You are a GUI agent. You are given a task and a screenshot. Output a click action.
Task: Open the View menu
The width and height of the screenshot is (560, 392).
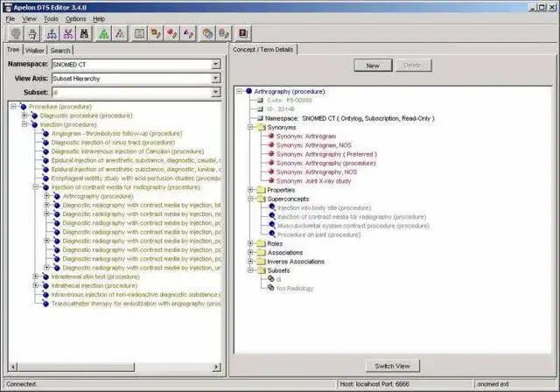pyautogui.click(x=29, y=19)
